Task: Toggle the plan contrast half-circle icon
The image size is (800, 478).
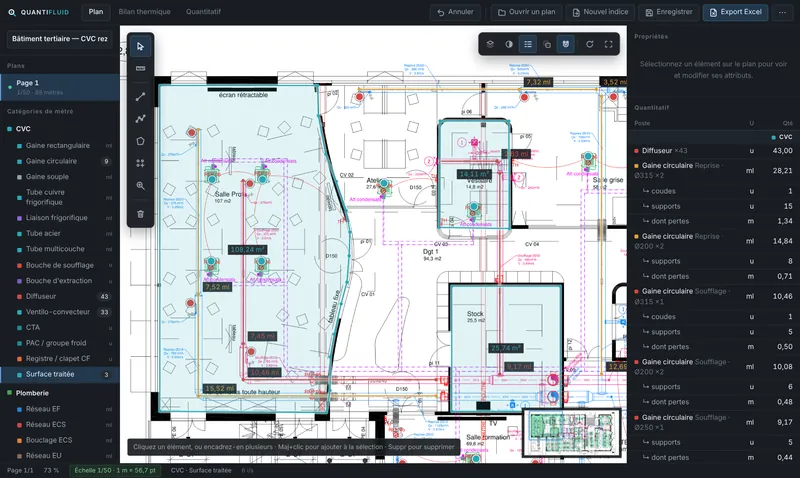Action: [509, 44]
